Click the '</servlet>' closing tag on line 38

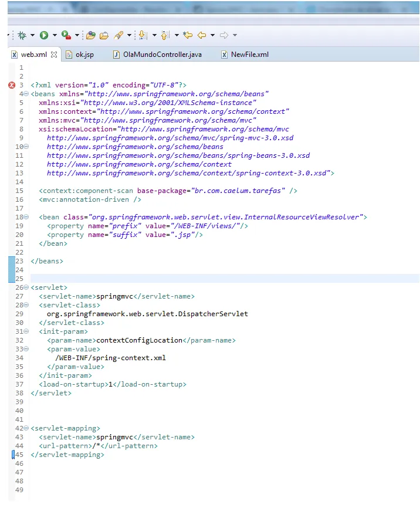[x=51, y=393]
